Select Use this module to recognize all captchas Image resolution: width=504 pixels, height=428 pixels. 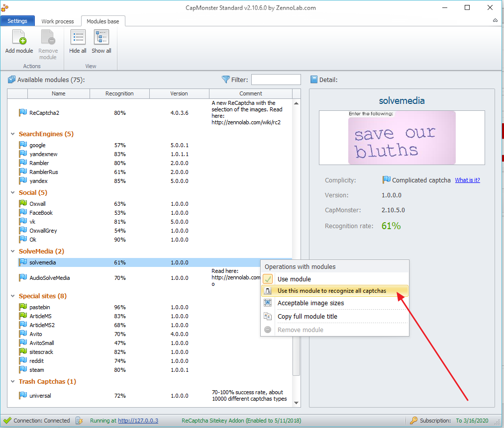(x=331, y=291)
